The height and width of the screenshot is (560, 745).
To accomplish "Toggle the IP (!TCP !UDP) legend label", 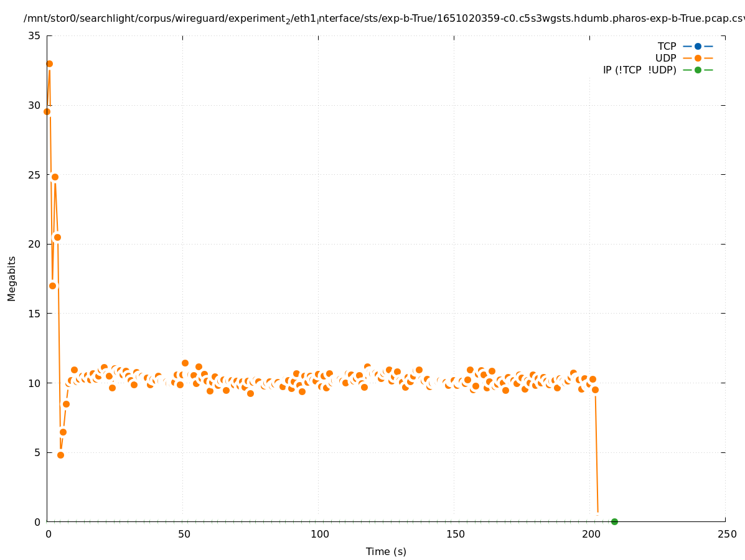I will coord(639,70).
